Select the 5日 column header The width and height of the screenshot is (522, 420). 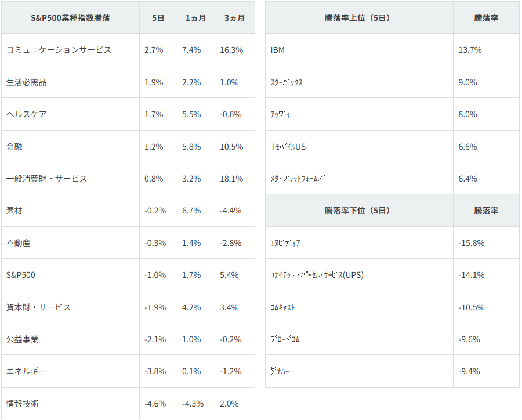pyautogui.click(x=158, y=18)
